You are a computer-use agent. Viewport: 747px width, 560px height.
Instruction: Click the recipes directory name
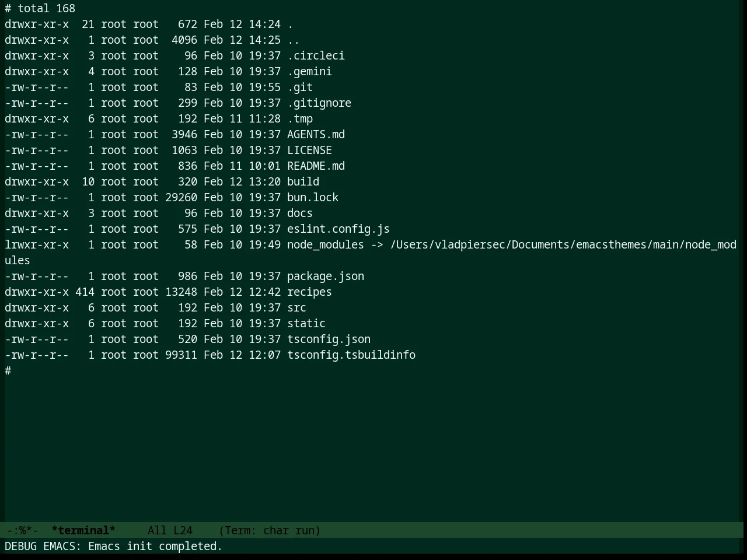309,292
